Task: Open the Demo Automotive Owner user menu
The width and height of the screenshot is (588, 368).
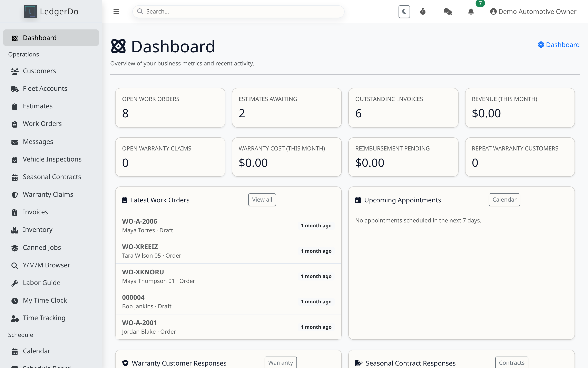Action: 533,11
